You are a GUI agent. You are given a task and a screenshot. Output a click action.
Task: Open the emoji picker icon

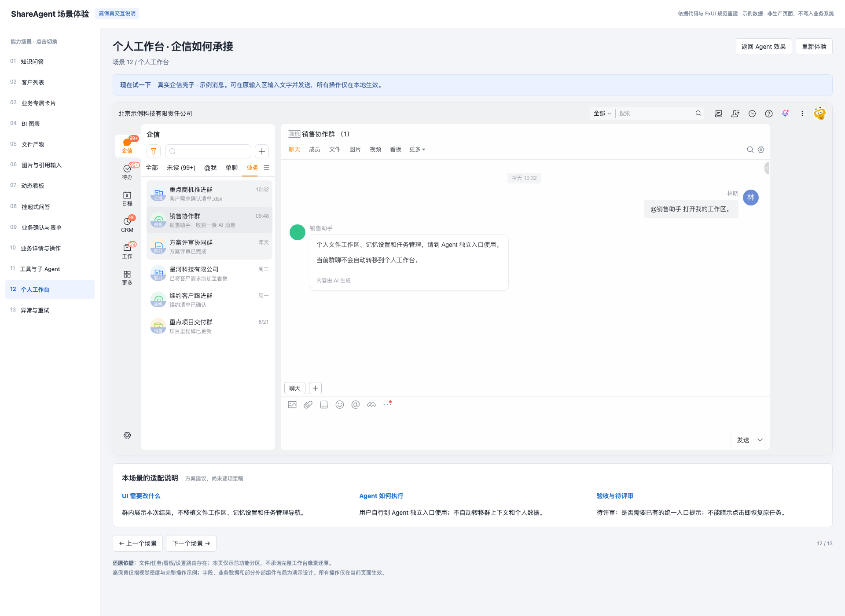[340, 404]
